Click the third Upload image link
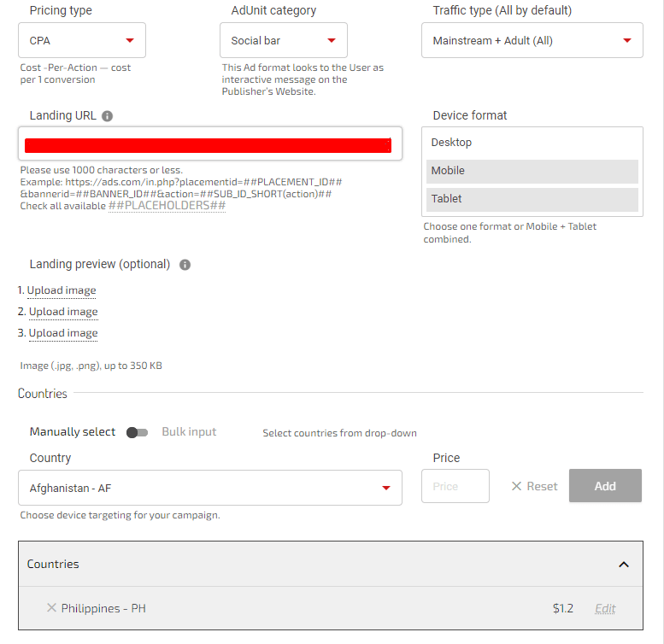The height and width of the screenshot is (644, 664). [x=63, y=333]
